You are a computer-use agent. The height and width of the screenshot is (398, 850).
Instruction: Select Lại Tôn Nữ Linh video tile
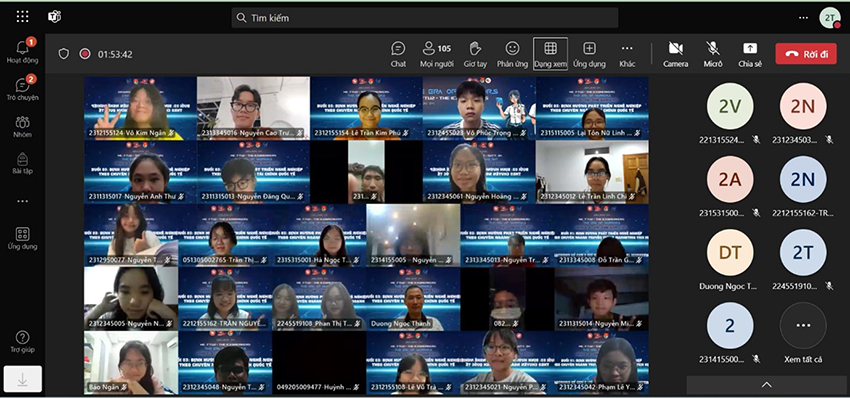click(x=593, y=108)
